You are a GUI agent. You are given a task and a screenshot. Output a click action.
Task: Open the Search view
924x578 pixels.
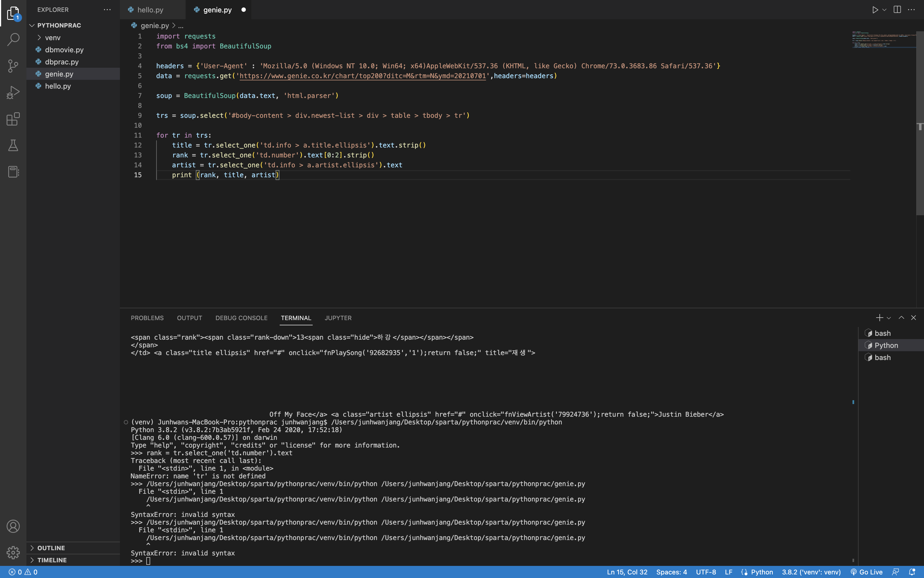tap(13, 39)
